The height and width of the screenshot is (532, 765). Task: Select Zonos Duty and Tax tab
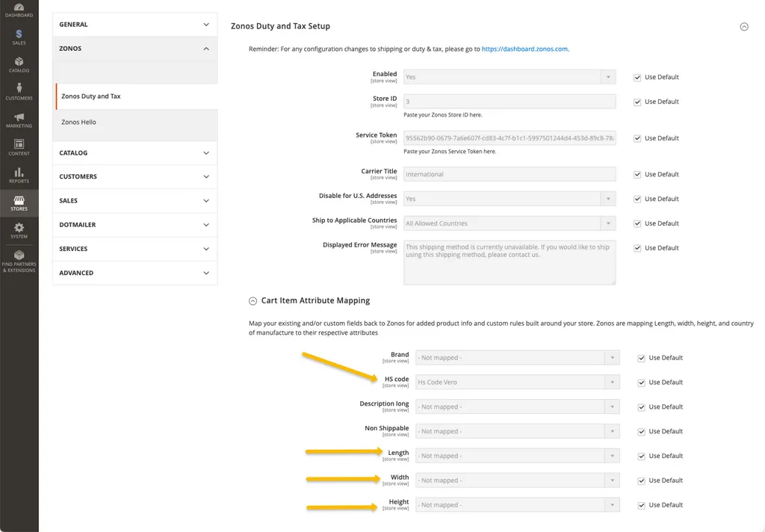137,96
